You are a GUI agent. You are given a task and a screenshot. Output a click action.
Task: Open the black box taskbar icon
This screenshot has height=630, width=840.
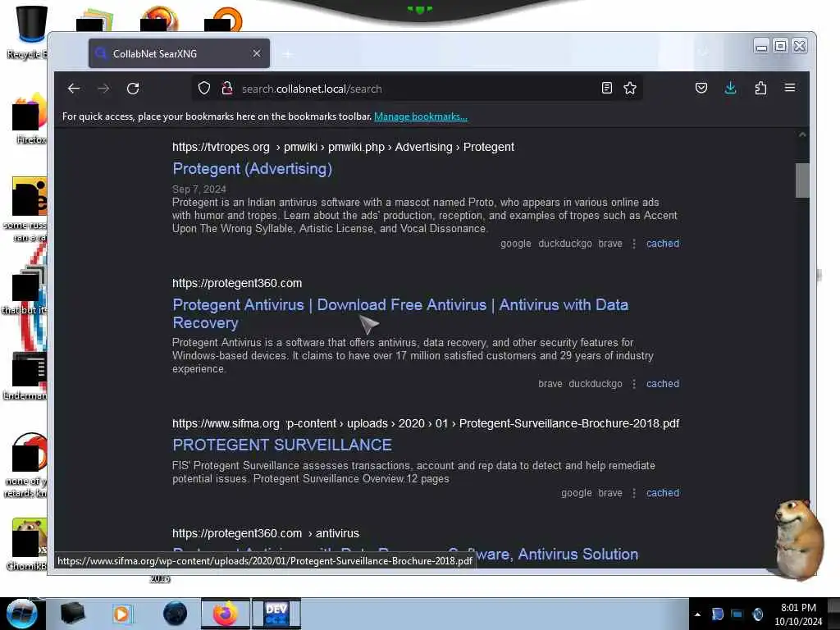pyautogui.click(x=72, y=614)
